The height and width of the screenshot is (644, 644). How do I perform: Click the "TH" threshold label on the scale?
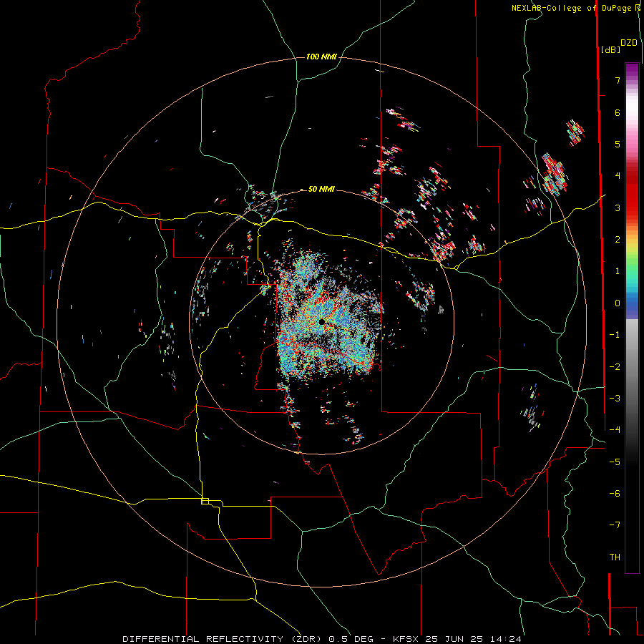click(x=615, y=557)
